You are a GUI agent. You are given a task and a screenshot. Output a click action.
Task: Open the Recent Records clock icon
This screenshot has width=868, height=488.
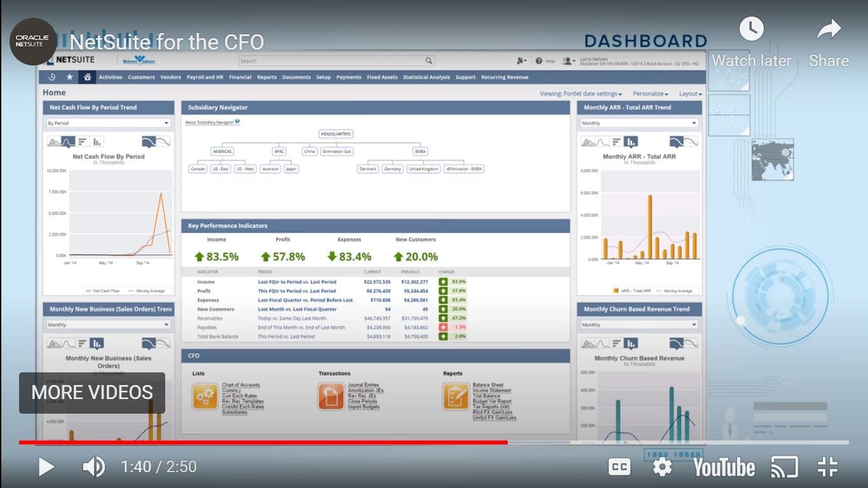click(x=51, y=77)
